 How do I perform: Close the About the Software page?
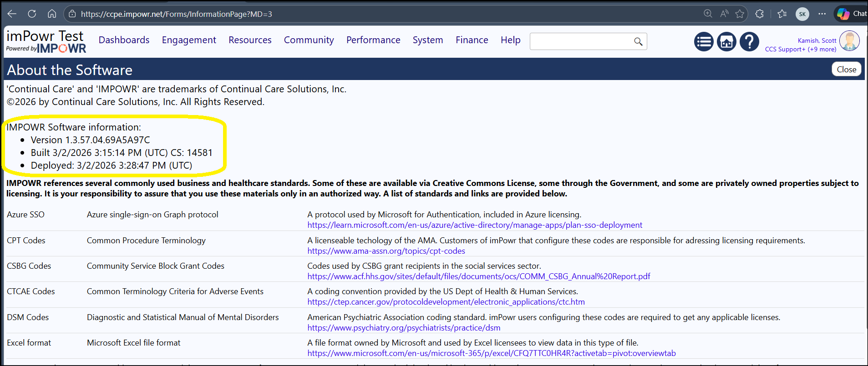[847, 69]
